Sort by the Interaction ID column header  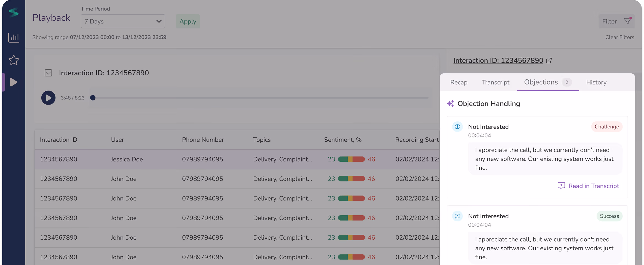click(x=58, y=140)
